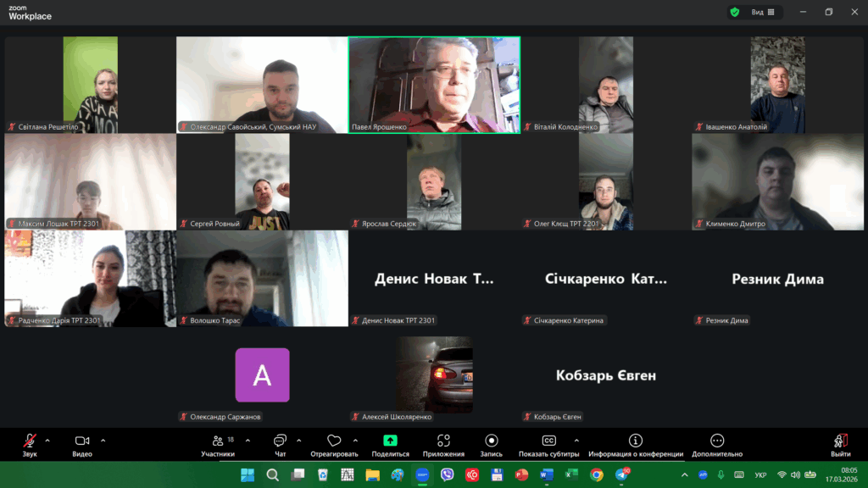Unmute microphone using the Звук button

pos(30,444)
